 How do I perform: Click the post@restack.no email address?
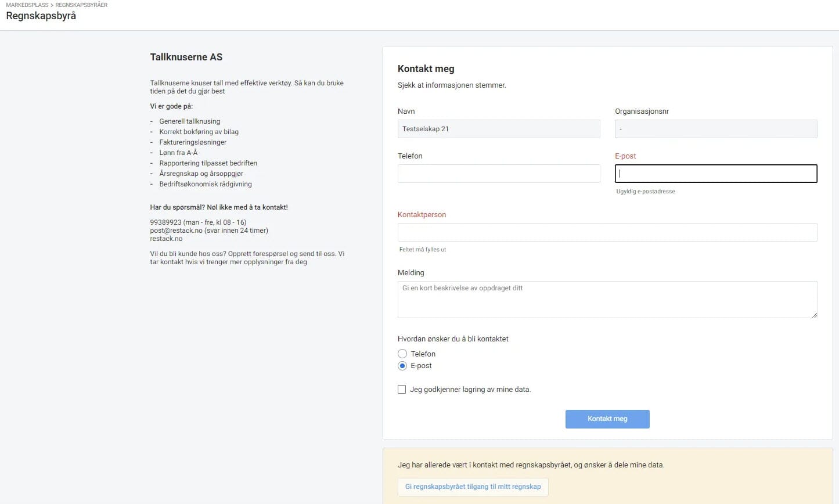pyautogui.click(x=176, y=231)
